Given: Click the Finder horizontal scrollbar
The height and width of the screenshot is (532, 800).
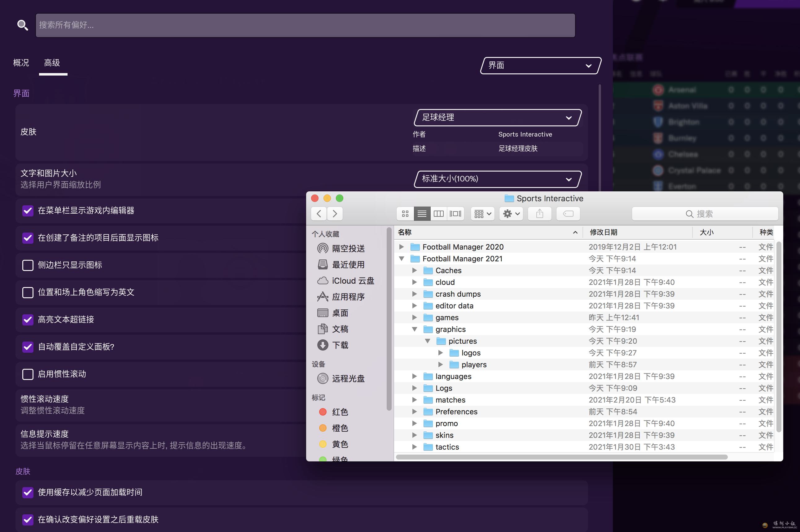Looking at the screenshot, I should click(561, 457).
